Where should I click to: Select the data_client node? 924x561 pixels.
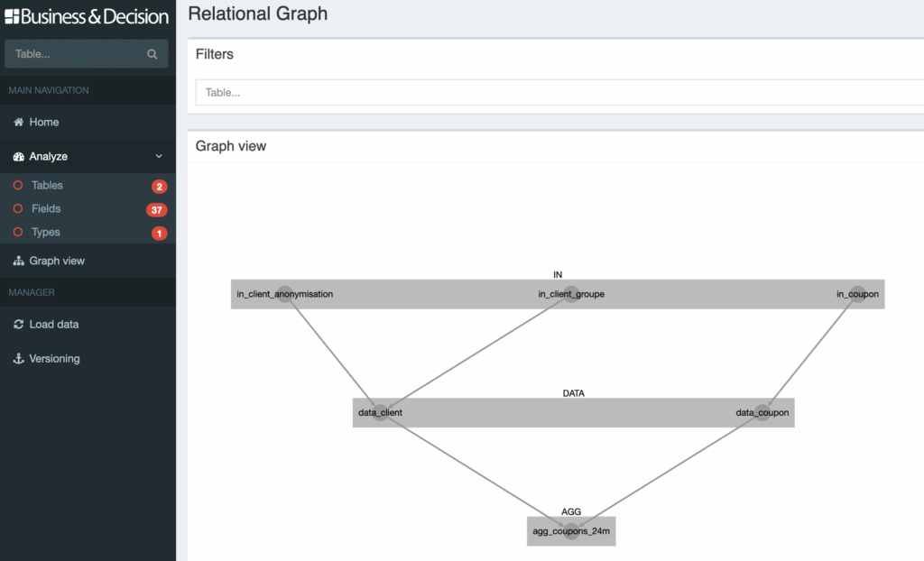click(x=380, y=412)
